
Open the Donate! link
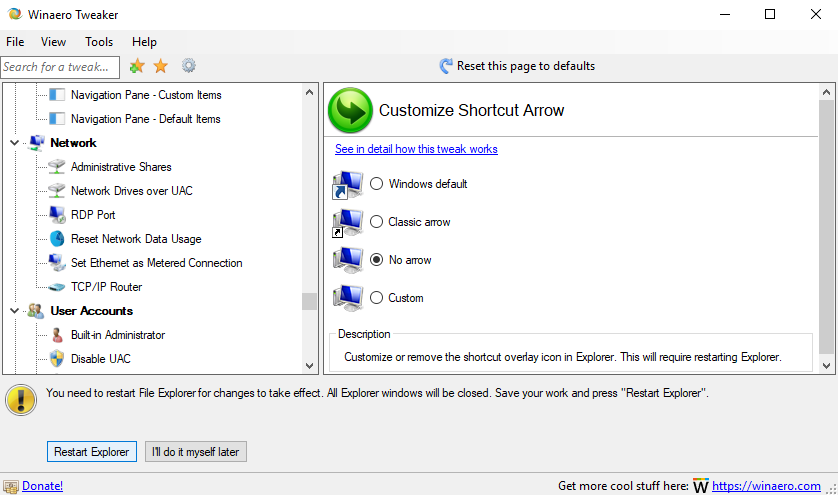coord(42,486)
